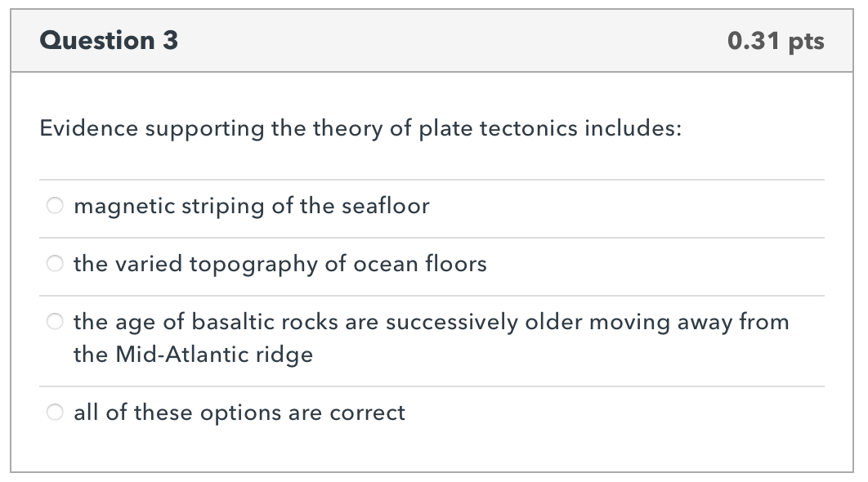Select the radio button for magnetic striping of the seafloor
Viewport: 868px width, 482px height.
pyautogui.click(x=55, y=206)
